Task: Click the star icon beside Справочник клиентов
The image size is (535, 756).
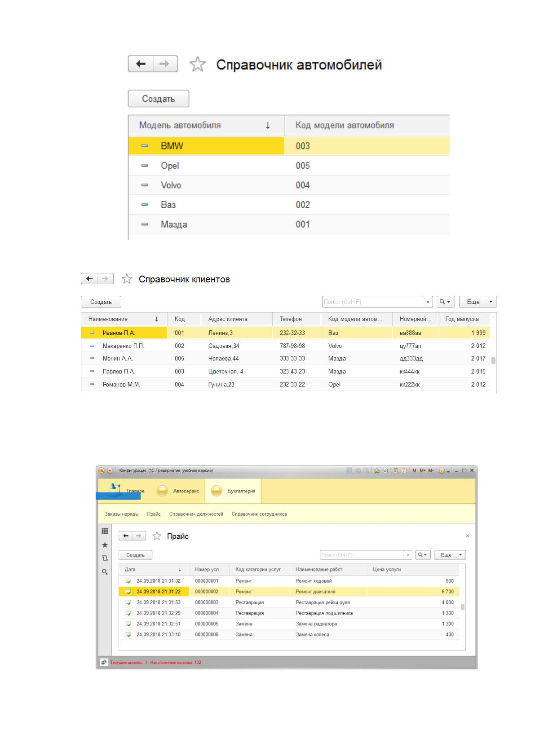Action: 127,279
